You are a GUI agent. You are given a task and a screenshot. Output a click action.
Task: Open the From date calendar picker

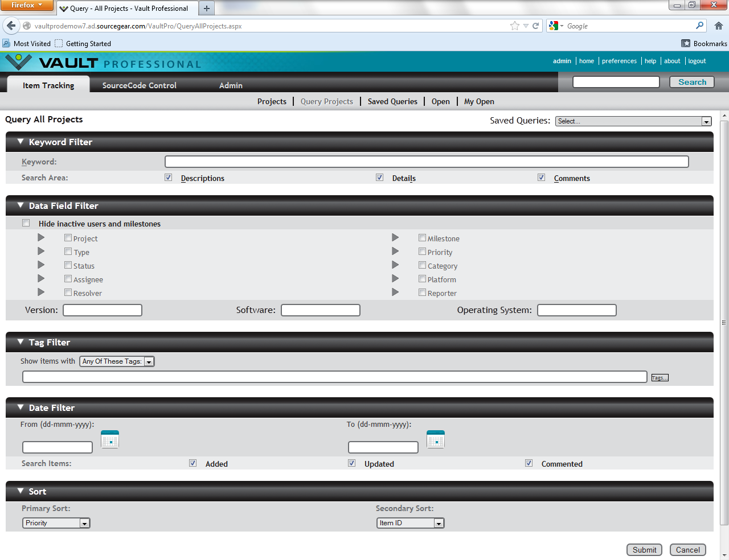pos(110,439)
